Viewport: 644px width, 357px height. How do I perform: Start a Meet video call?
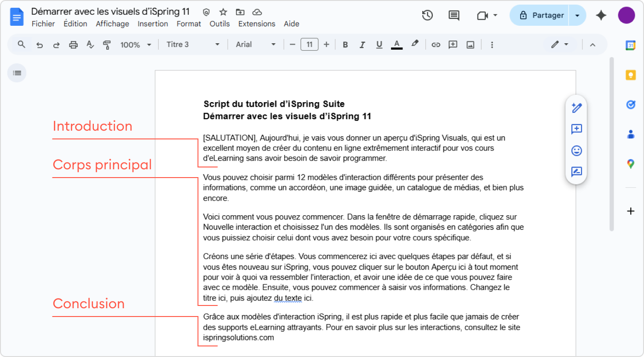tap(483, 15)
